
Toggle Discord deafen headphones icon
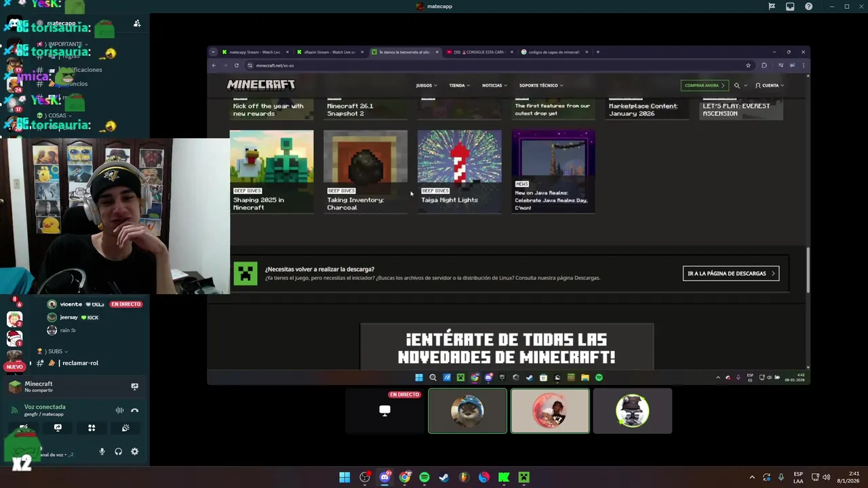coord(119,451)
